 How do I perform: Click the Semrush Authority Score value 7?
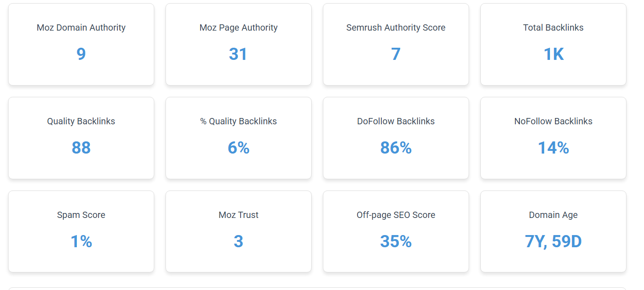point(396,54)
